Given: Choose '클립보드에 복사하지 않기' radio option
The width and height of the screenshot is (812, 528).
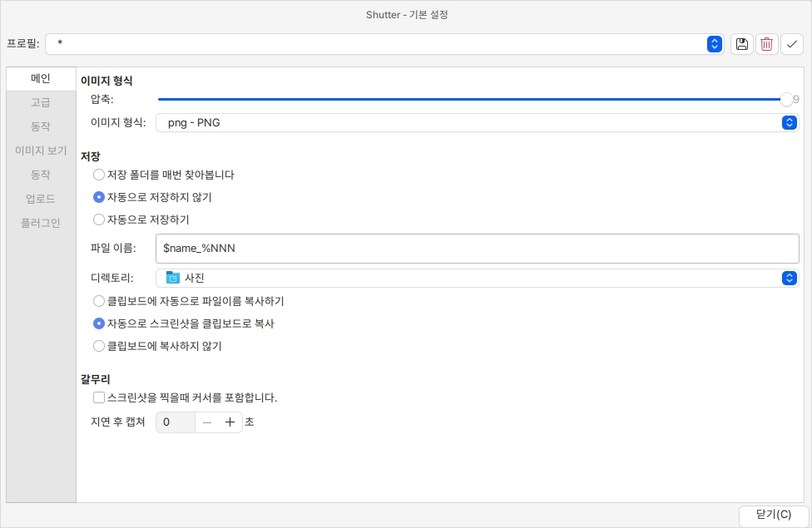Looking at the screenshot, I should [x=99, y=346].
